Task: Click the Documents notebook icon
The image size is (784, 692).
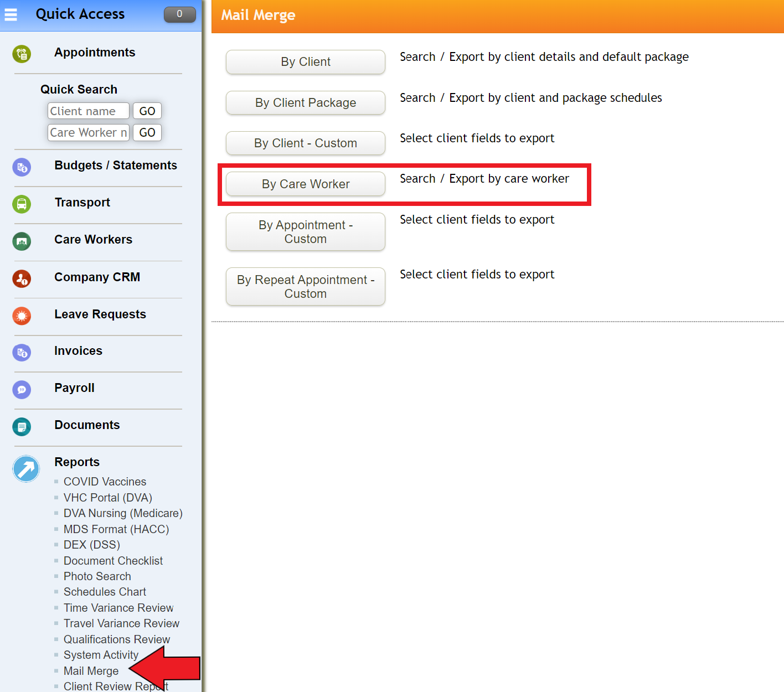Action: point(21,427)
